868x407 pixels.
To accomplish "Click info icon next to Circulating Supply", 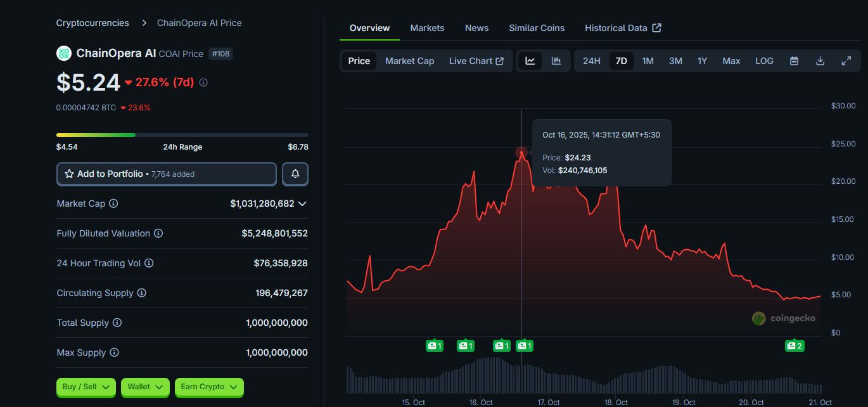I will [x=142, y=293].
